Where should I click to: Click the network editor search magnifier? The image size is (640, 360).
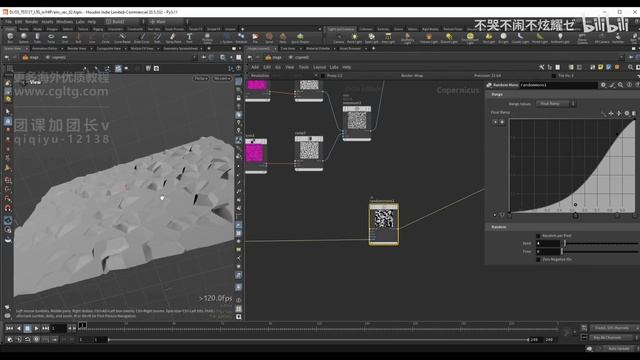631,67
